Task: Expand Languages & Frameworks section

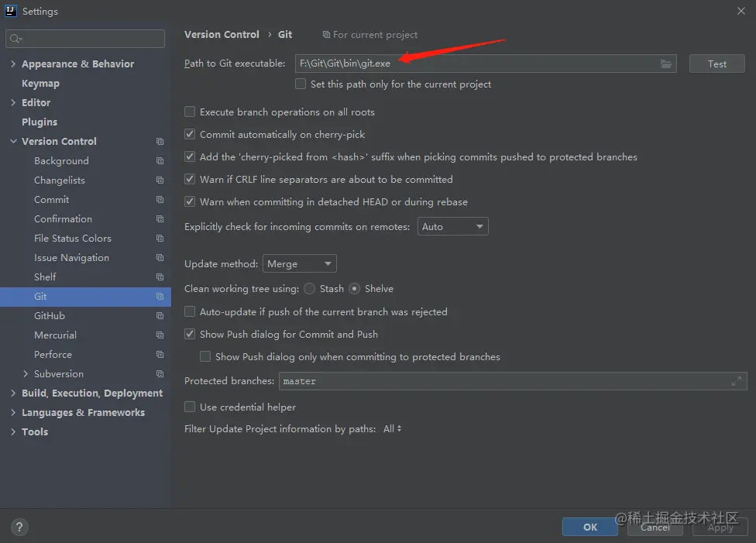Action: (13, 412)
